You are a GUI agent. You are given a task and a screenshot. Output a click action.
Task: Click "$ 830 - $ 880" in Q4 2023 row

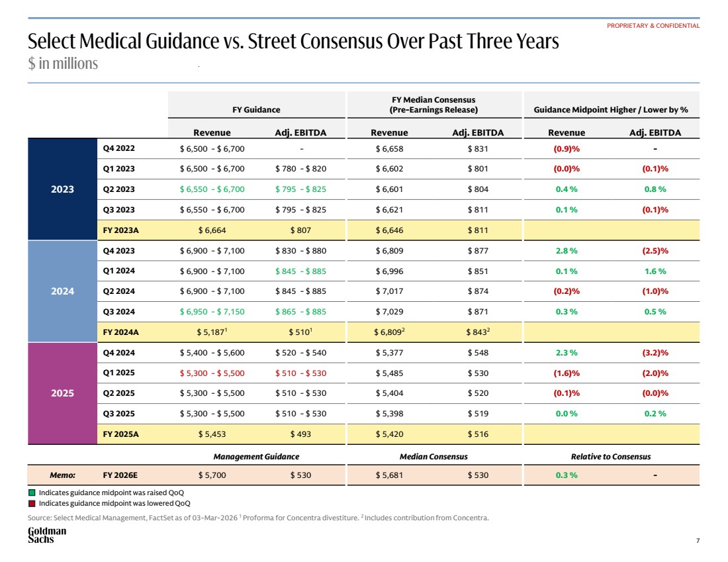[301, 250]
